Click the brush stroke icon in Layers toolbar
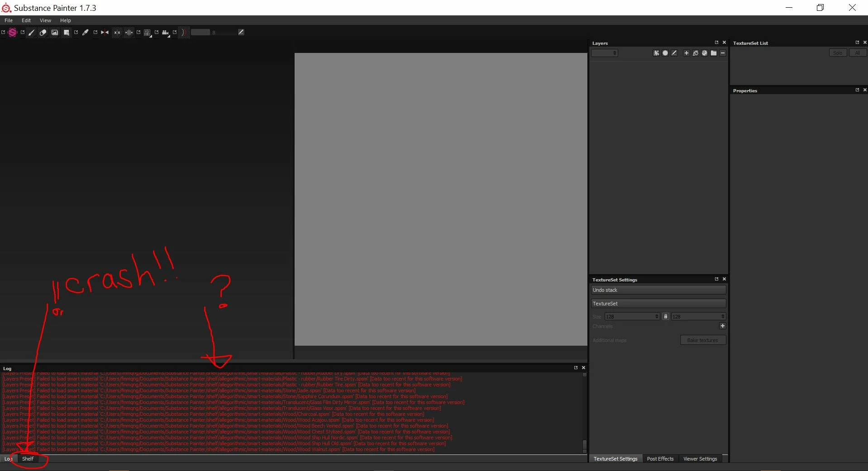Viewport: 868px width, 471px height. point(674,53)
